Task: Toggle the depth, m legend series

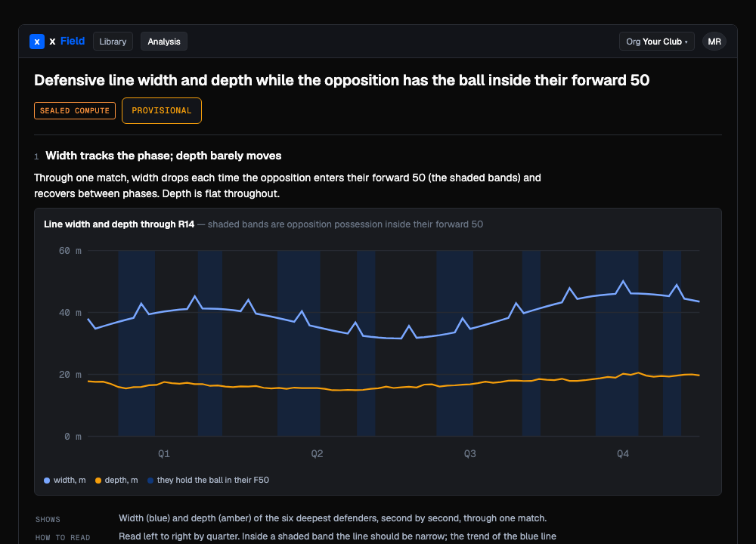Action: [x=116, y=481]
